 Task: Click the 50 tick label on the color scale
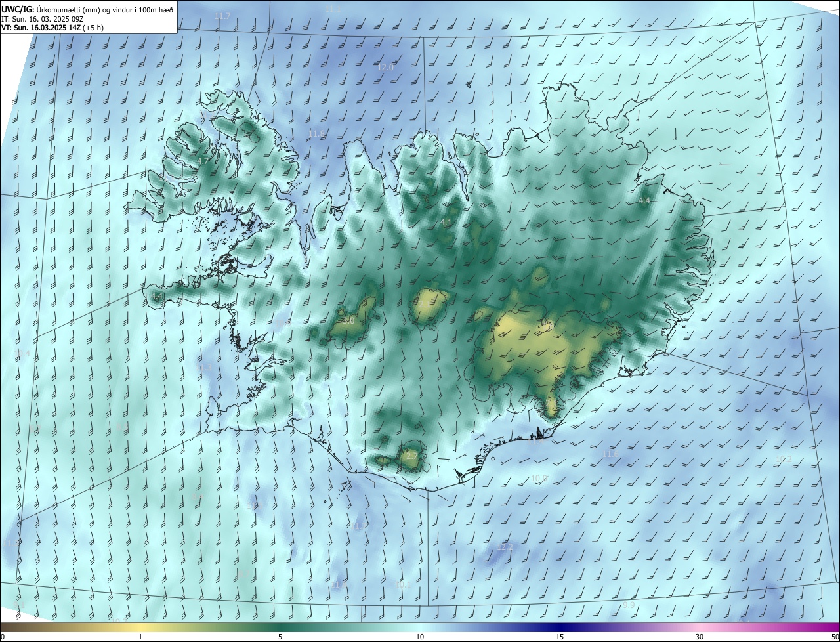pos(835,637)
